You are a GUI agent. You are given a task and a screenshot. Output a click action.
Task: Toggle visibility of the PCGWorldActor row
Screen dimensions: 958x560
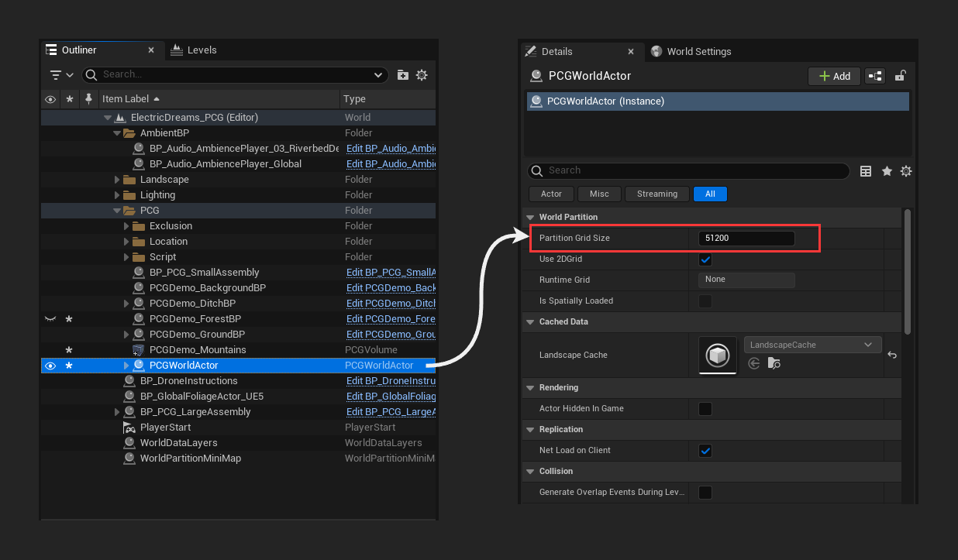tap(50, 365)
